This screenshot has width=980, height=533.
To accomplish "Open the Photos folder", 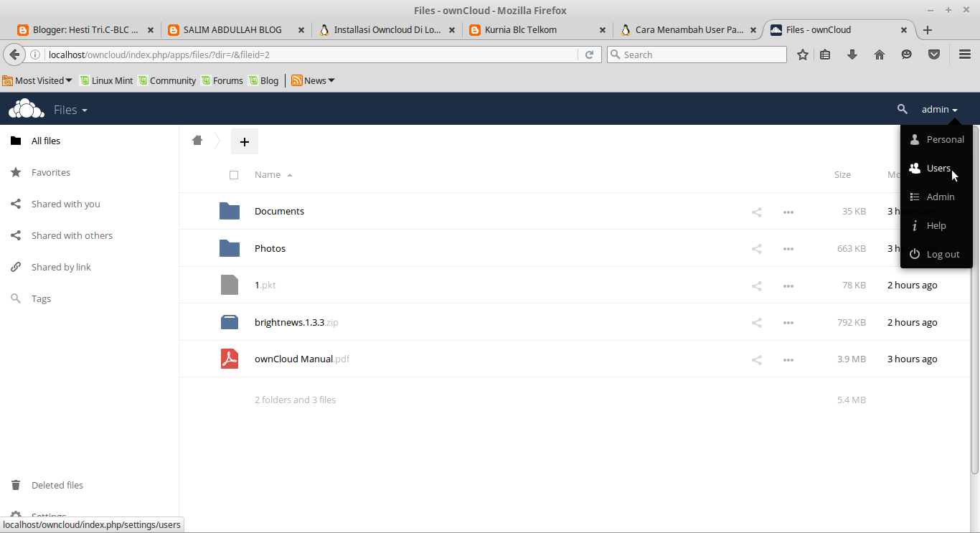I will [270, 248].
